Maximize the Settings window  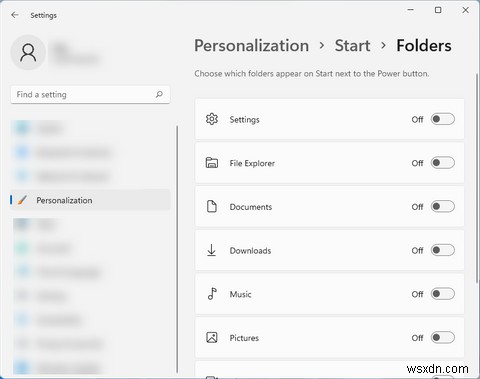(x=438, y=10)
